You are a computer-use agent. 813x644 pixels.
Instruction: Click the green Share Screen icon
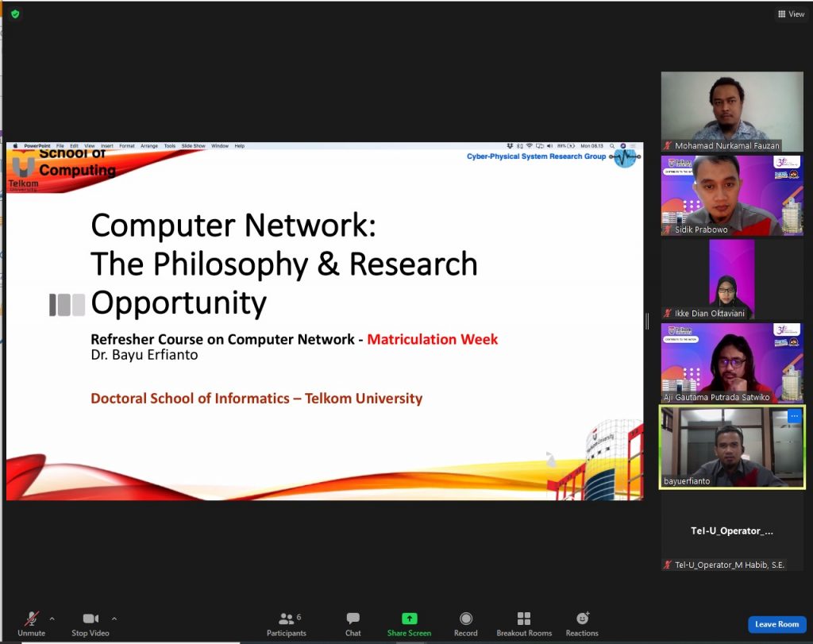pyautogui.click(x=409, y=618)
